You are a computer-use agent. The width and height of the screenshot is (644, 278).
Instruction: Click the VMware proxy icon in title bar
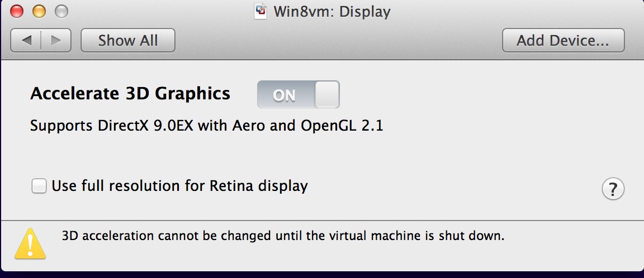(x=261, y=11)
